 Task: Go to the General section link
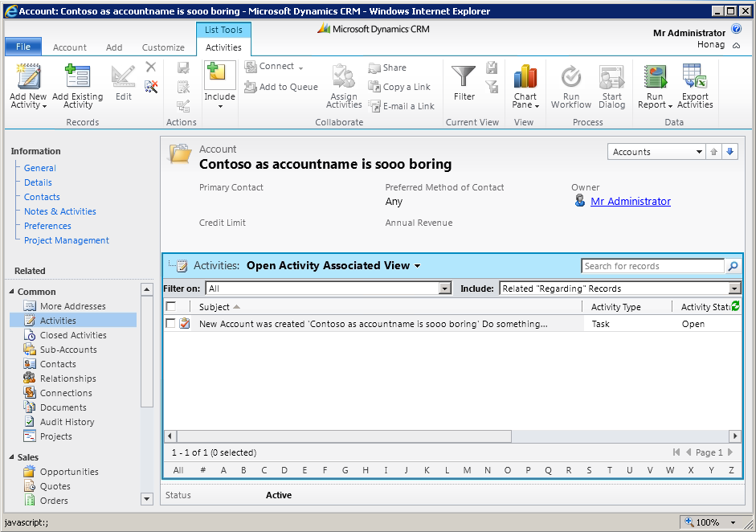[40, 168]
